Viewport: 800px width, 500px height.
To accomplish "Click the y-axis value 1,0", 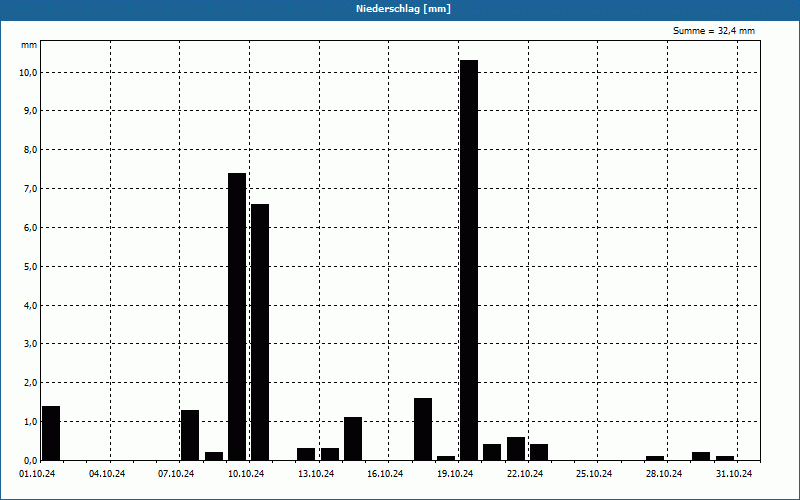I will (x=30, y=421).
